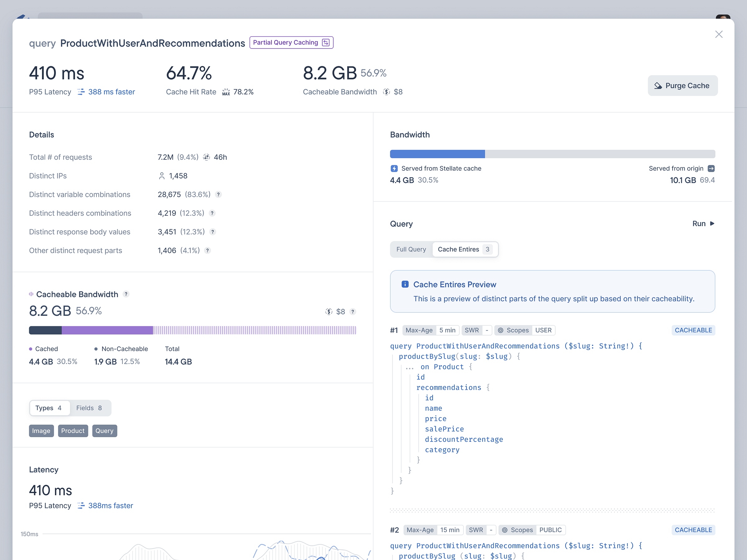
Task: Click the info icon in Cache Entires Preview banner
Action: (405, 284)
